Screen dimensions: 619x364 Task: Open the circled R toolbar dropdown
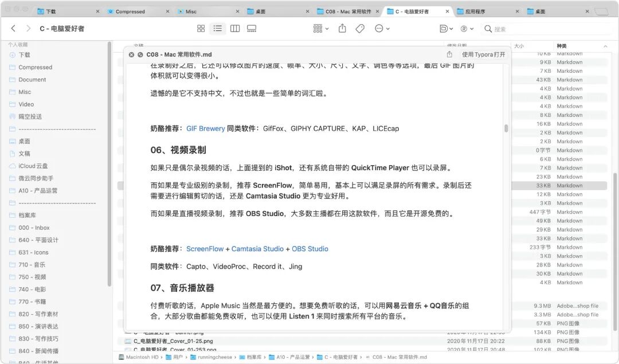tap(467, 29)
